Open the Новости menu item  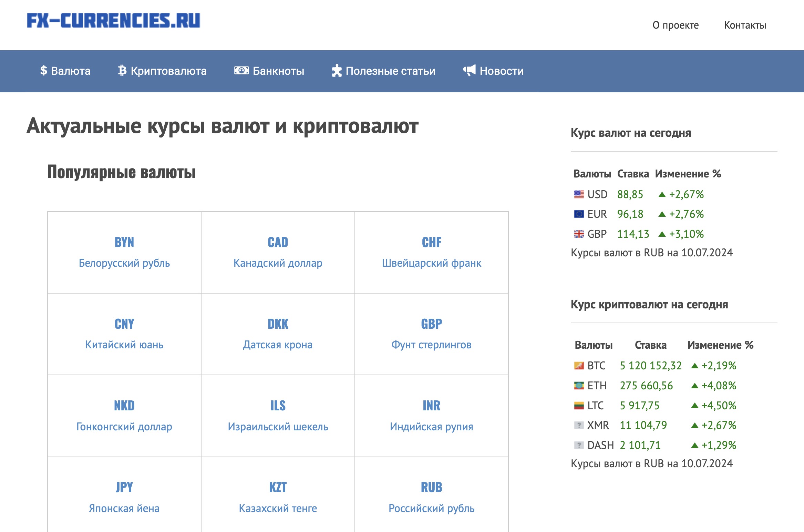(x=493, y=71)
